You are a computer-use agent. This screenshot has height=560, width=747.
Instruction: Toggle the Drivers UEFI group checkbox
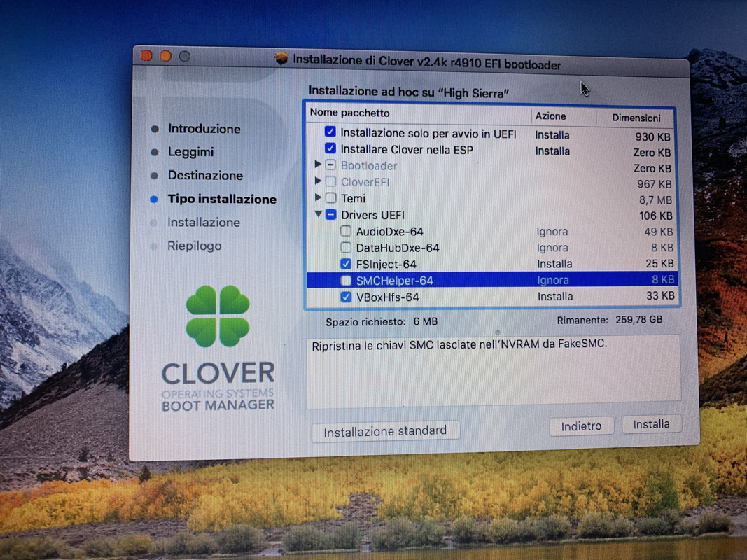pos(331,214)
